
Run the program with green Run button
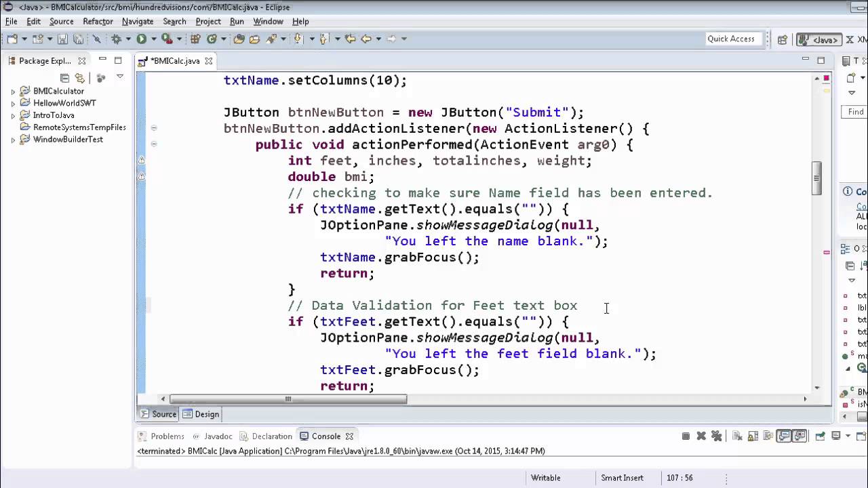pos(141,39)
